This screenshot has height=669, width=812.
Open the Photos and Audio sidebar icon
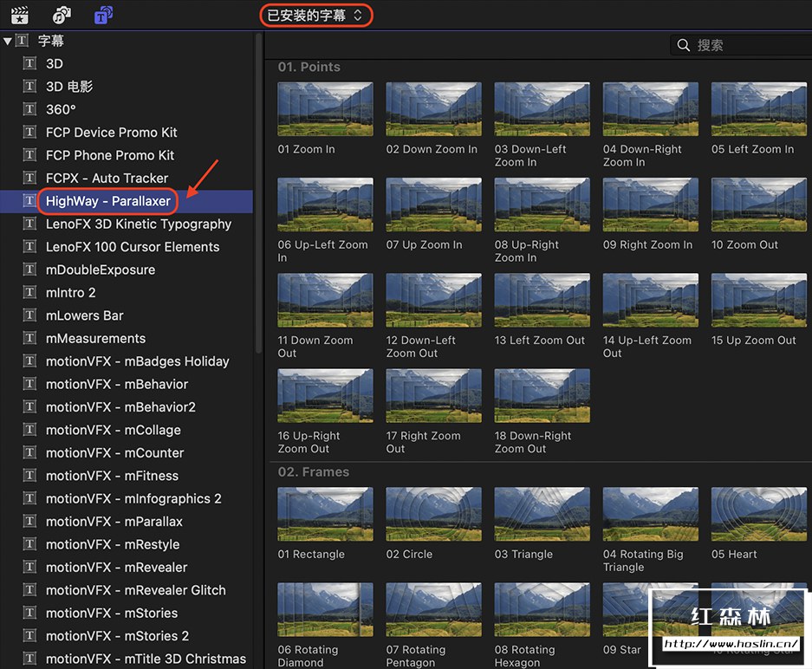(x=62, y=15)
